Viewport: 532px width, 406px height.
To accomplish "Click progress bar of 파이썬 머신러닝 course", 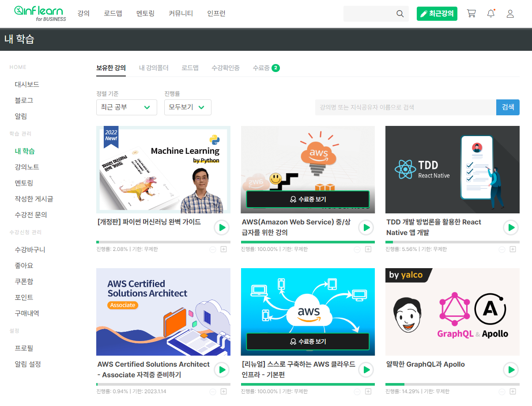I will [x=163, y=242].
